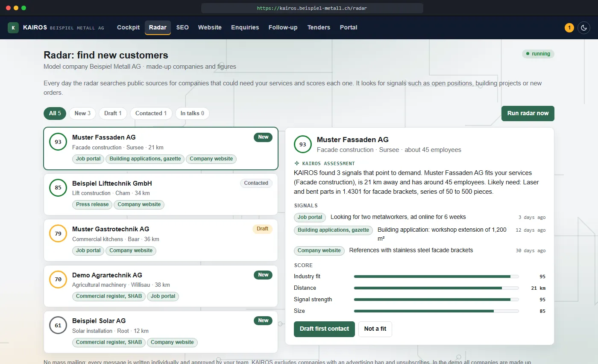Select Demo Agrartechnik AG company name
598x364 pixels.
click(107, 275)
